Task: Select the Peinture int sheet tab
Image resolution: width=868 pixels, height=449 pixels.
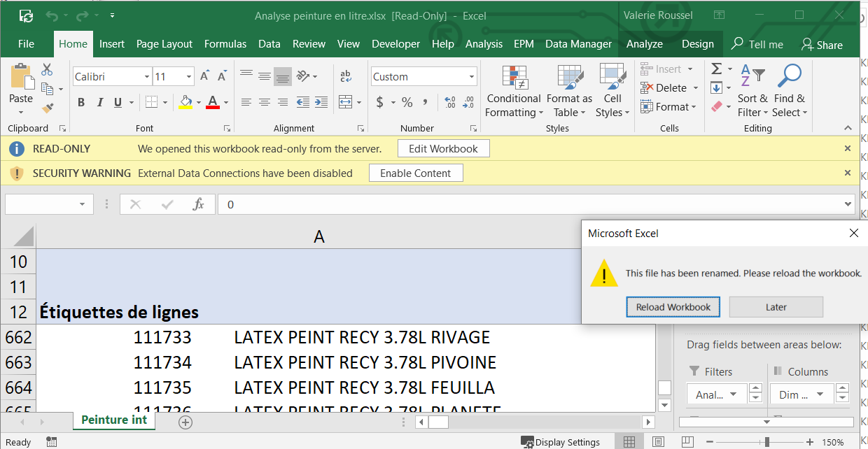Action: 114,420
